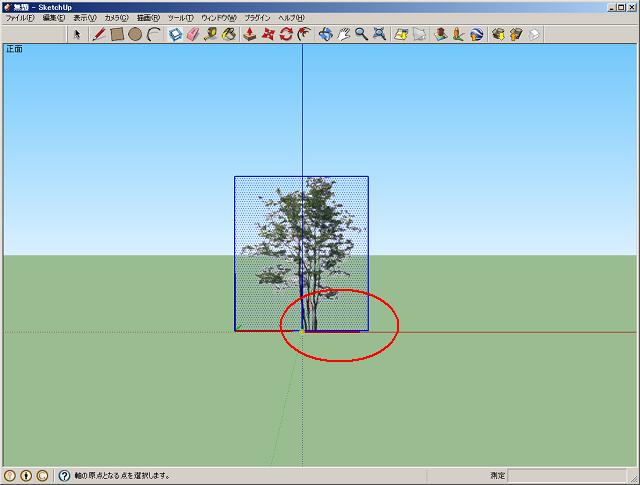This screenshot has width=640, height=485.
Task: Open the カメラ (Camera) menu
Action: pos(116,18)
